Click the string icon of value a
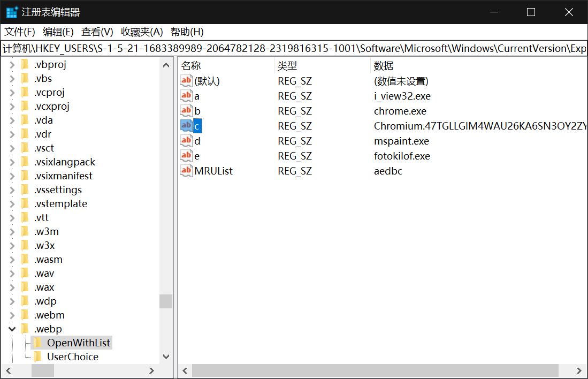588x379 pixels. (186, 96)
